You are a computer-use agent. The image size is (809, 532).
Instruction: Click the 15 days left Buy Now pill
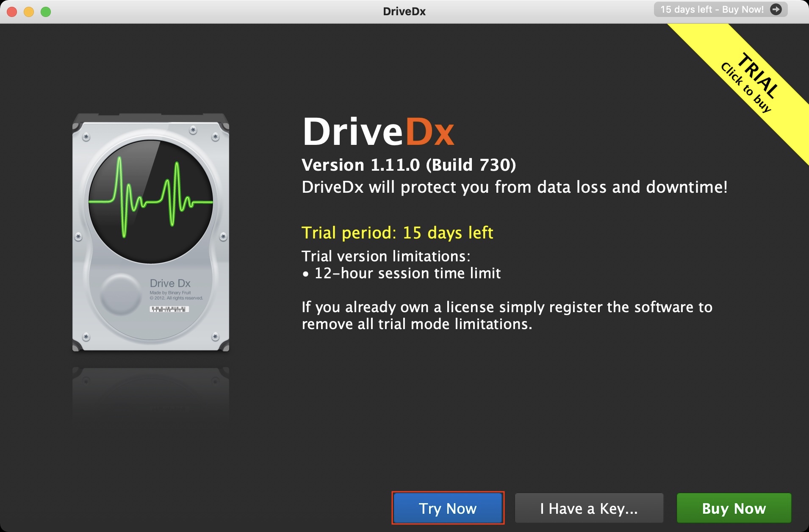(x=720, y=9)
